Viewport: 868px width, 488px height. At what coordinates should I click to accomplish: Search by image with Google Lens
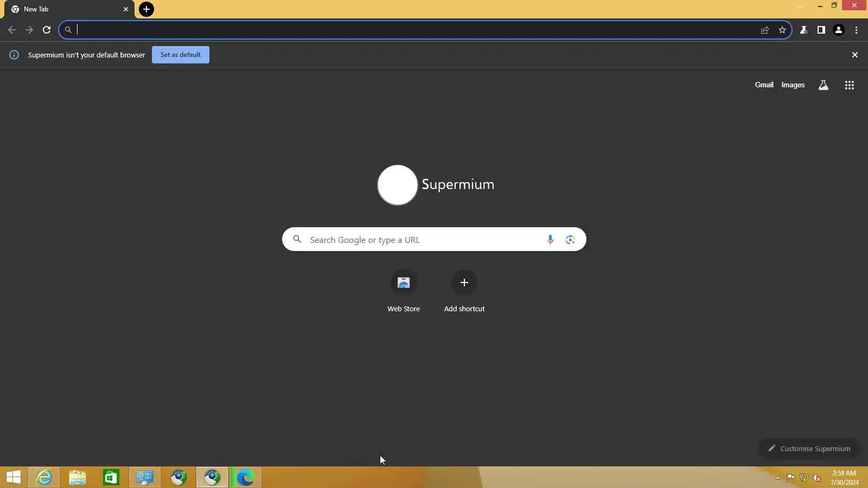point(570,239)
